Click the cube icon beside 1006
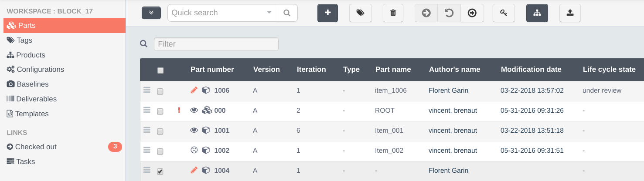The width and height of the screenshot is (644, 181). click(x=206, y=90)
